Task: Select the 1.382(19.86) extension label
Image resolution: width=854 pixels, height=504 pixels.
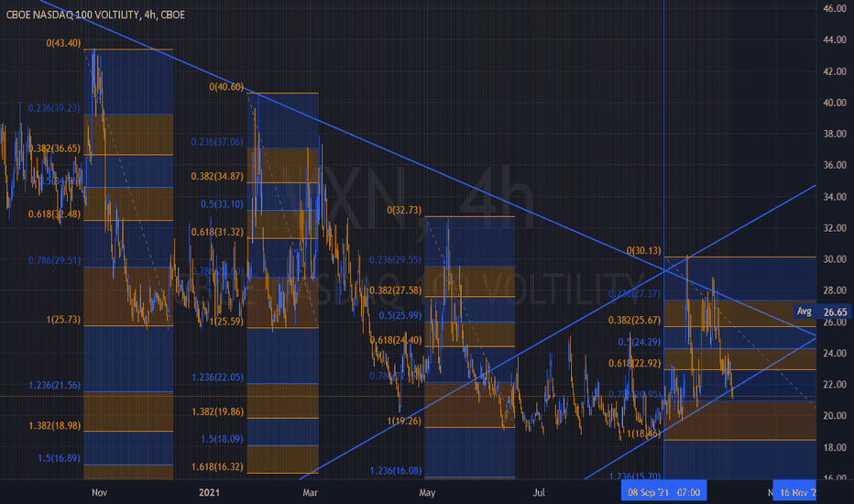Action: click(x=217, y=411)
